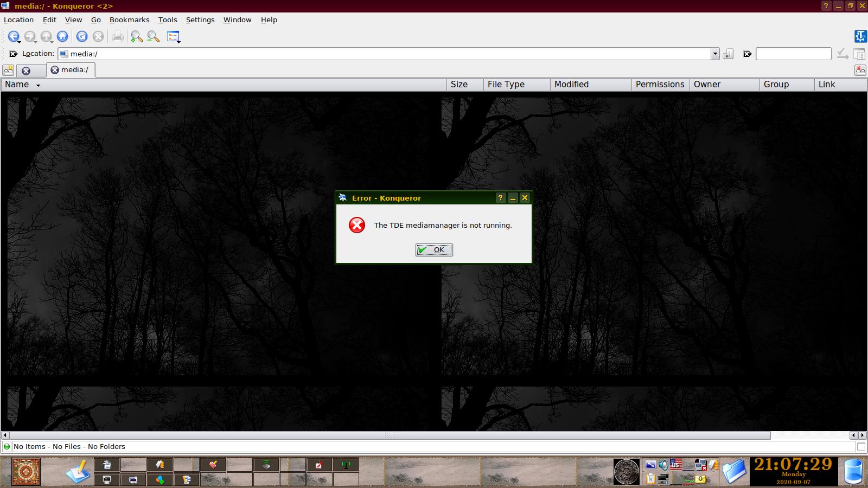The image size is (868, 488).
Task: Click the error dialog's help question-mark button
Action: [501, 198]
